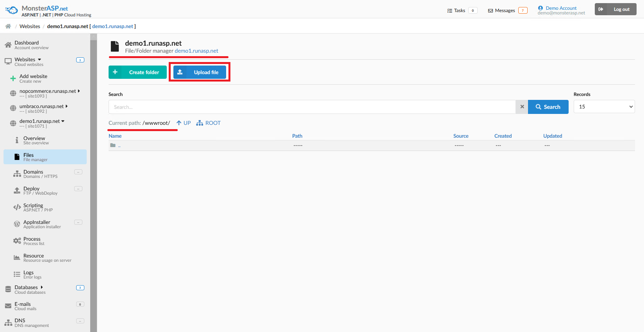Expand the nopcommerce.runasp.net site arrow
This screenshot has height=332, width=644.
(x=79, y=91)
